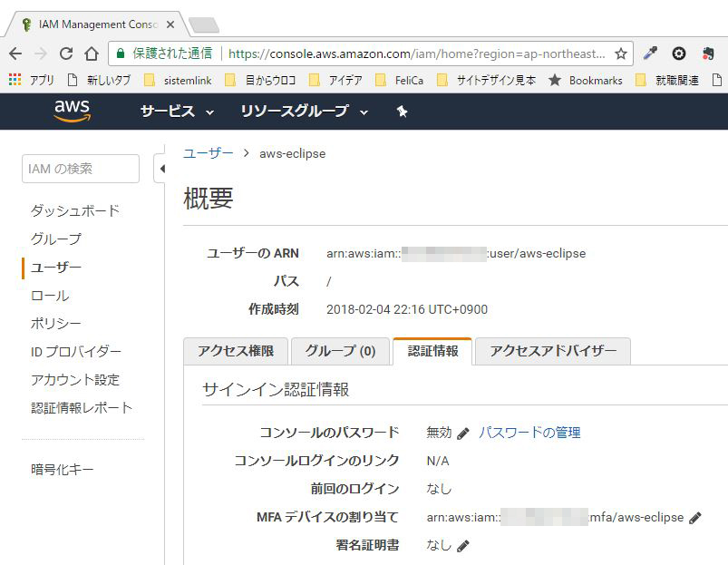Open the FeliCa bookmark folder
The image size is (728, 565).
point(399,81)
